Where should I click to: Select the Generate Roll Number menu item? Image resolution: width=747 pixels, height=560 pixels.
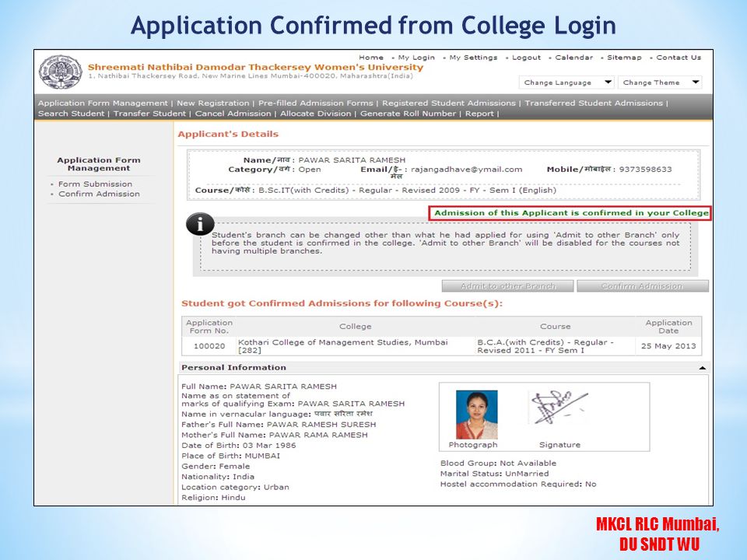[x=408, y=114]
